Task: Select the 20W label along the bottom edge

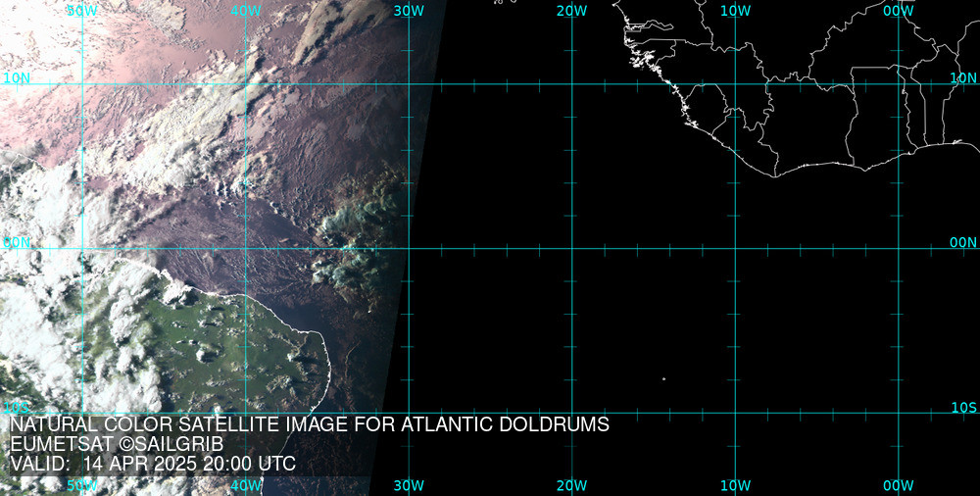Action: click(x=572, y=485)
